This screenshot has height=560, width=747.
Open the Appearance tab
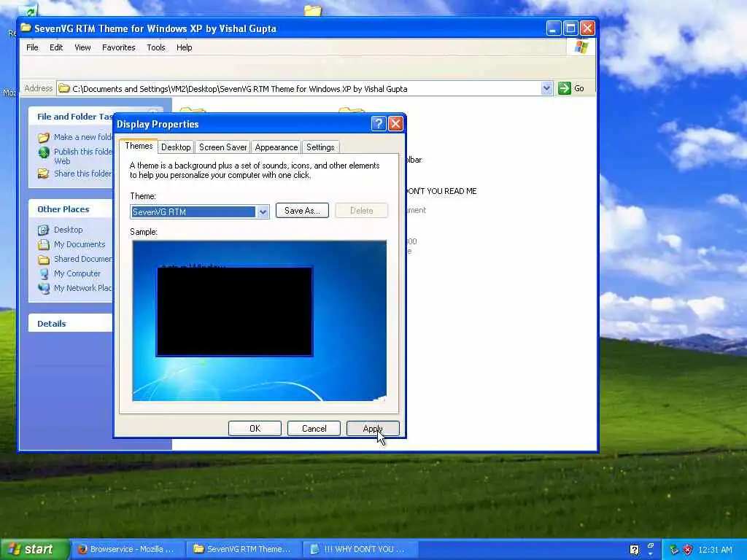[276, 147]
